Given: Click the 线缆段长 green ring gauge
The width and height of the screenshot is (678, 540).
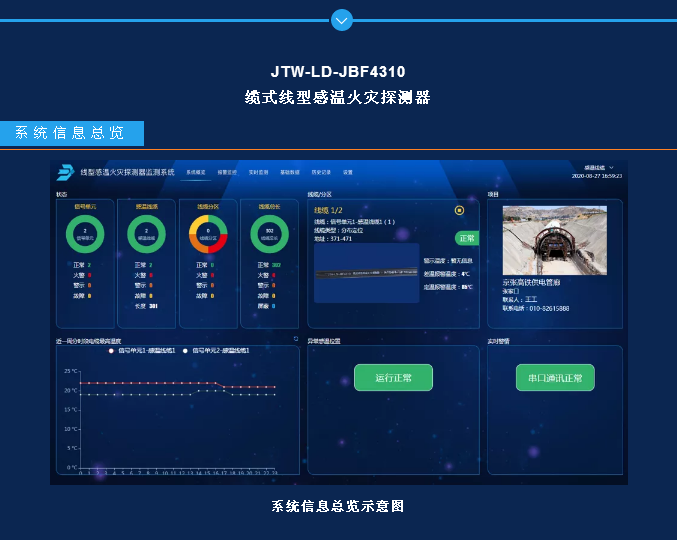Looking at the screenshot, I should click(x=268, y=236).
